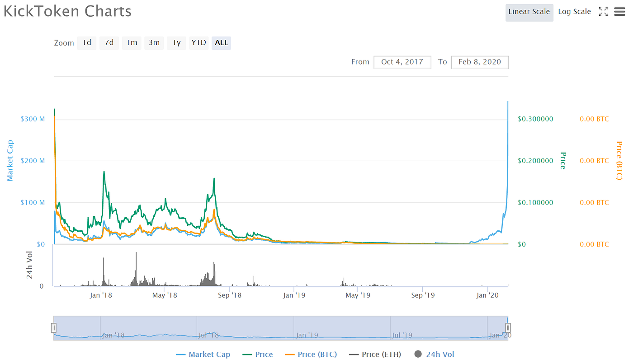Toggle Price (BTC) series in legend
Image resolution: width=633 pixels, height=364 pixels.
tap(311, 355)
